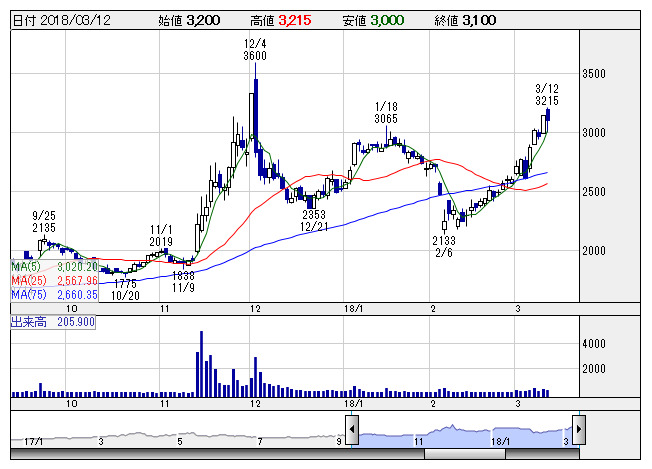Click the 12/4 3600 peak price label
652x469 pixels.
coord(255,50)
